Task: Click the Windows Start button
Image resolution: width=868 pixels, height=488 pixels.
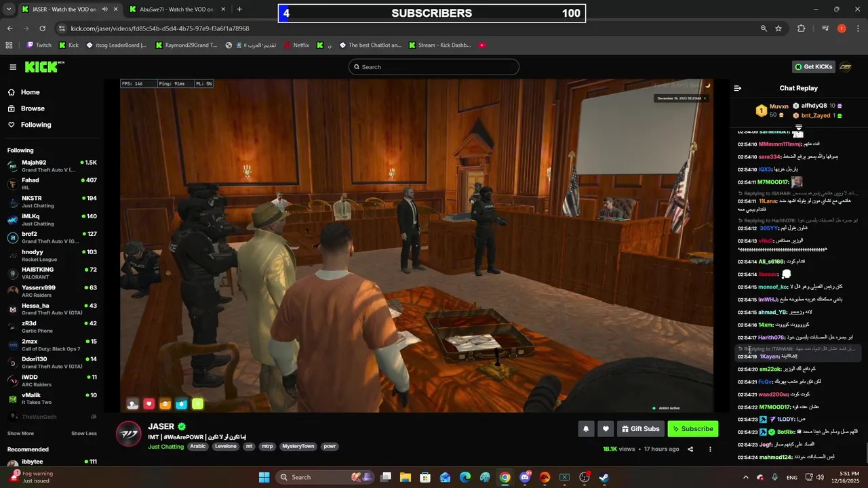Action: pyautogui.click(x=264, y=477)
